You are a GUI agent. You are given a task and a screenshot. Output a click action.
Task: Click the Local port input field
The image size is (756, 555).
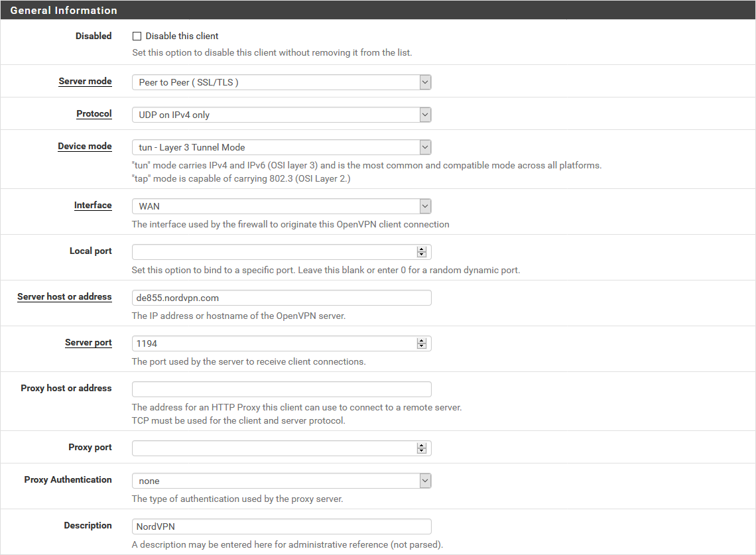(273, 252)
